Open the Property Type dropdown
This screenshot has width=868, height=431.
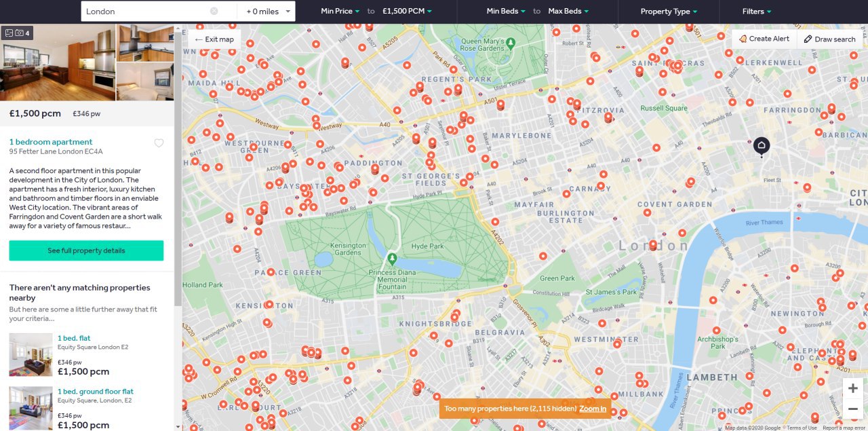point(669,12)
